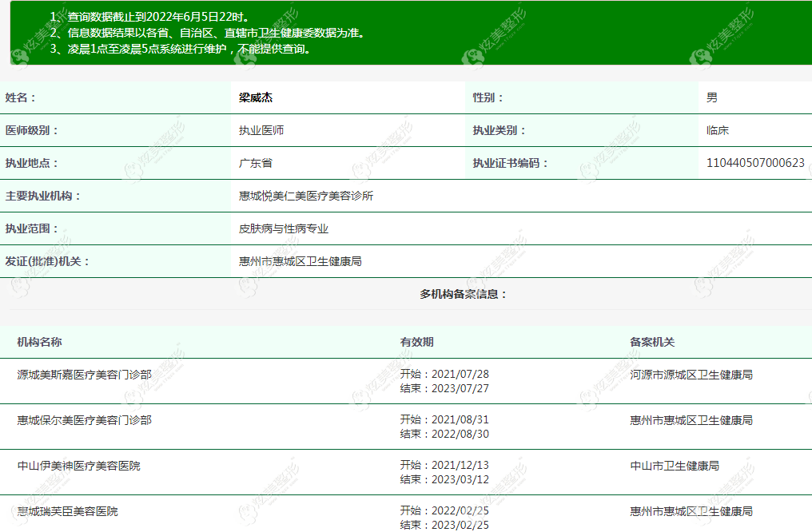This screenshot has width=812, height=532.
Task: Click 中山市卫生健康局 authority cell
Action: pyautogui.click(x=675, y=466)
